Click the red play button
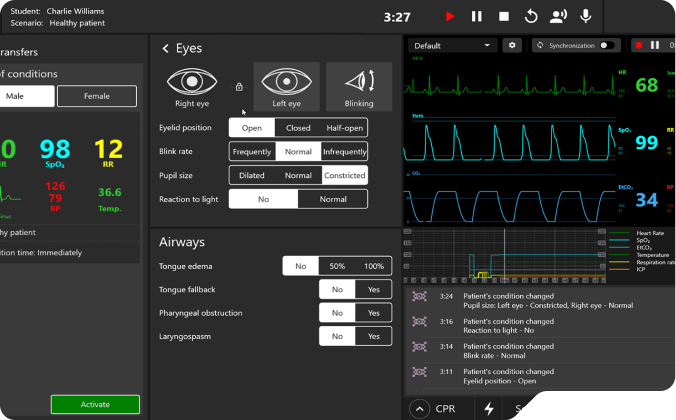676x420 pixels. pyautogui.click(x=450, y=17)
